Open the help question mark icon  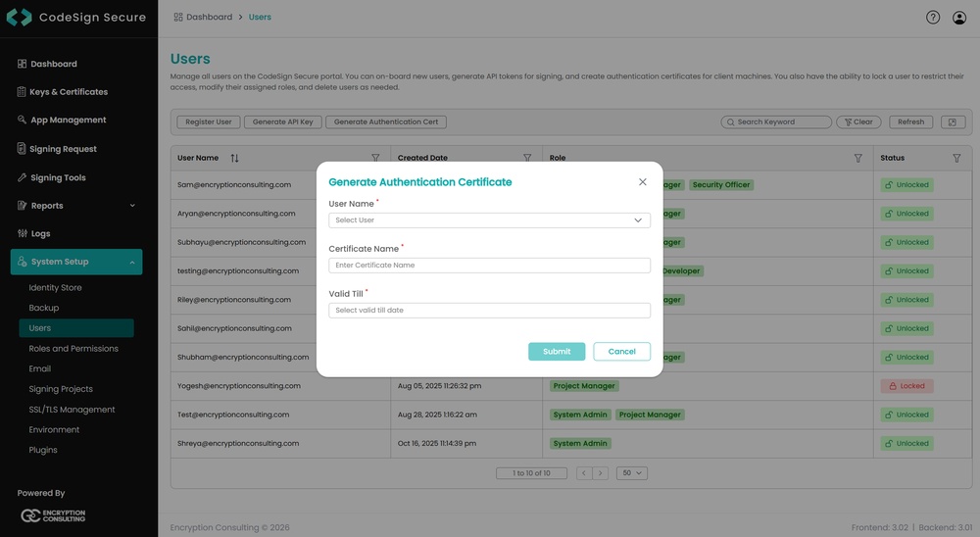(x=933, y=18)
